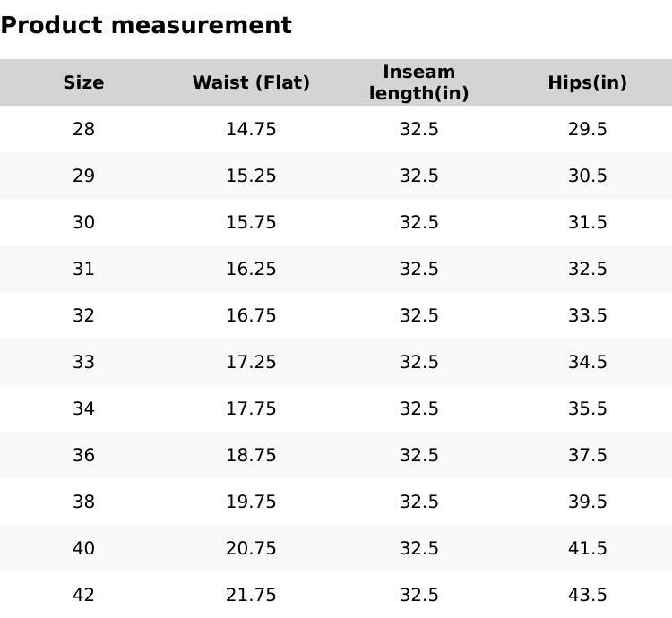672x618 pixels.
Task: Click the 14.75 waist value
Action: 251,129
